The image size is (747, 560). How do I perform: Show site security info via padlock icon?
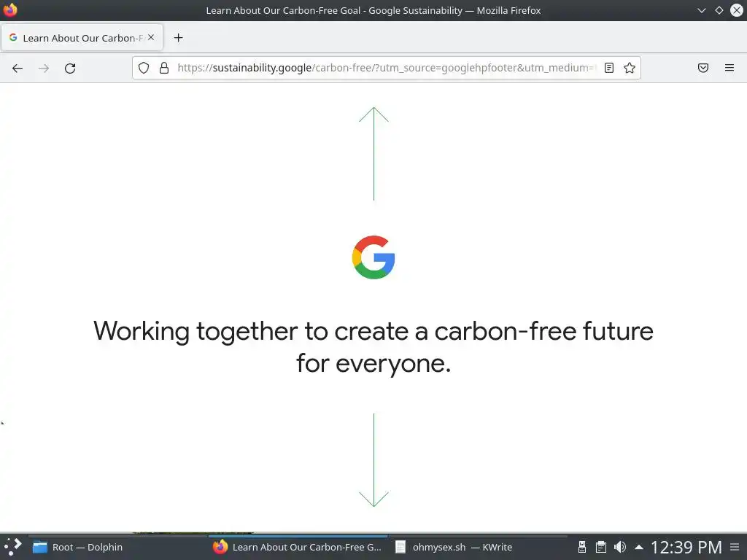164,68
